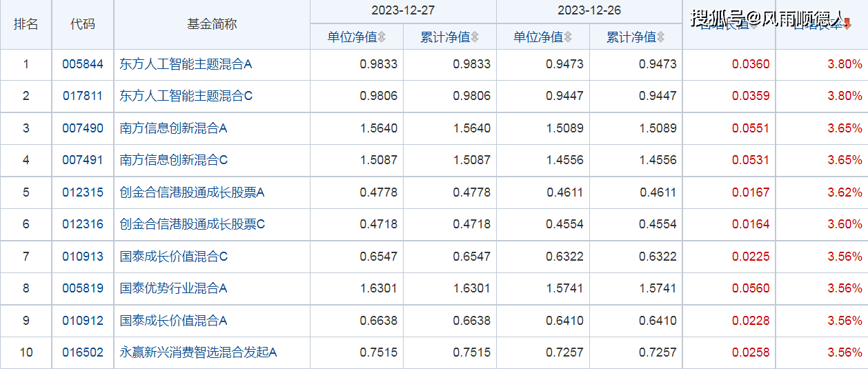
Task: Open 国泰优势行业混合A fund page
Action: (174, 288)
